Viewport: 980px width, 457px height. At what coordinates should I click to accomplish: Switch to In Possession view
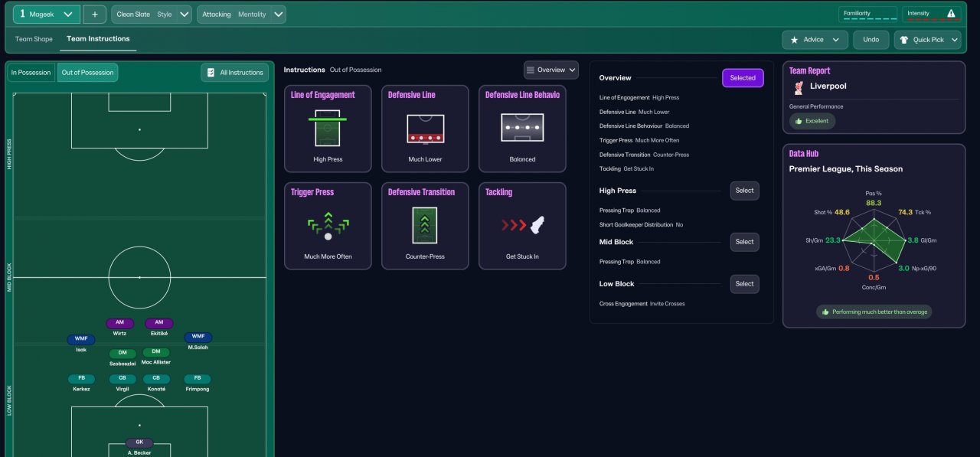pos(31,73)
